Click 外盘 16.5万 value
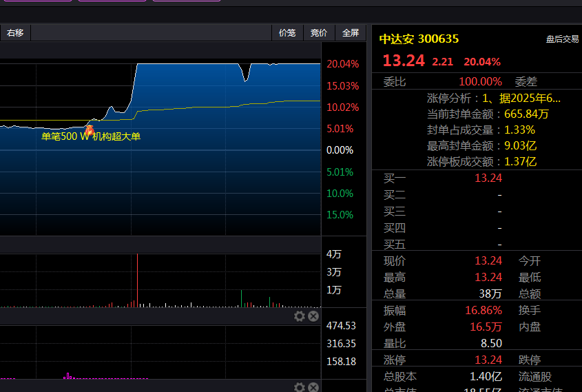 tap(486, 327)
